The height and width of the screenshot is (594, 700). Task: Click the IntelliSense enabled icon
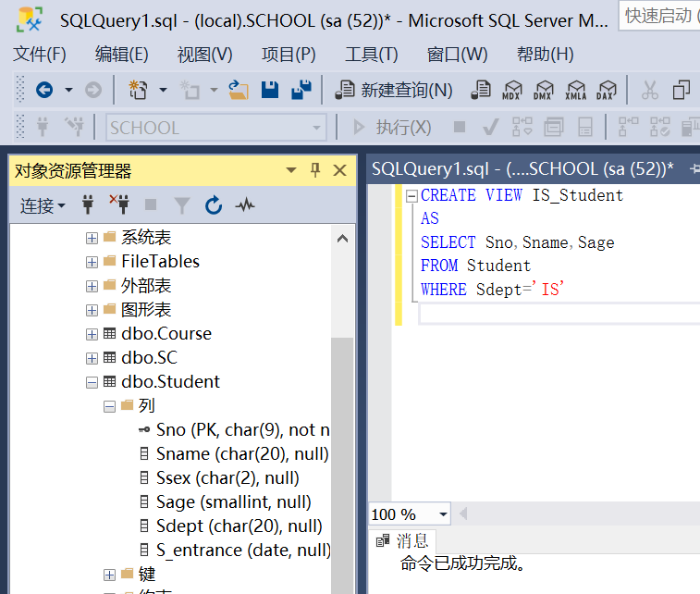(584, 127)
